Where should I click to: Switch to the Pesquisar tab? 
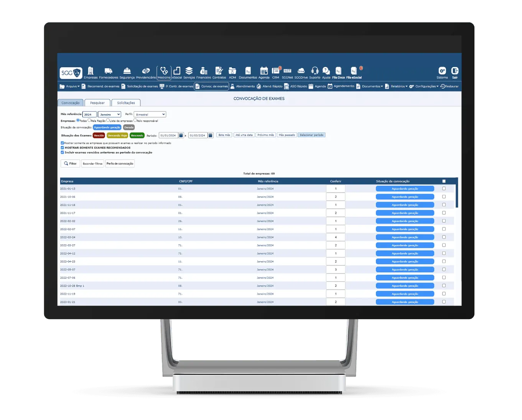(97, 103)
